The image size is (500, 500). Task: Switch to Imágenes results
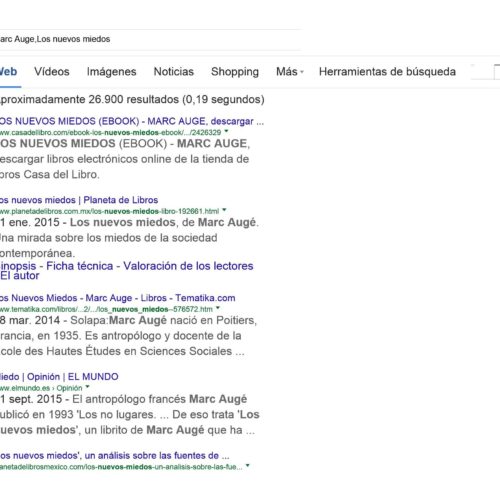click(x=111, y=72)
